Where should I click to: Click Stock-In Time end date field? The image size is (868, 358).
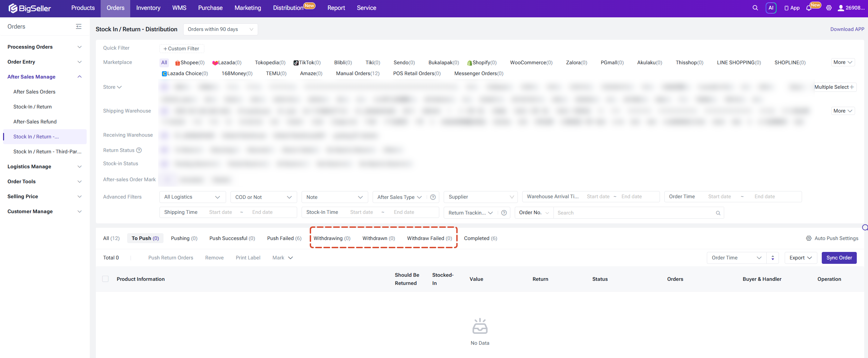pyautogui.click(x=404, y=212)
